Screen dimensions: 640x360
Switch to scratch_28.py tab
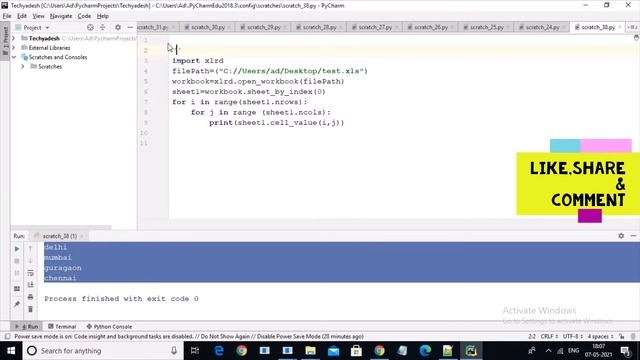point(319,27)
